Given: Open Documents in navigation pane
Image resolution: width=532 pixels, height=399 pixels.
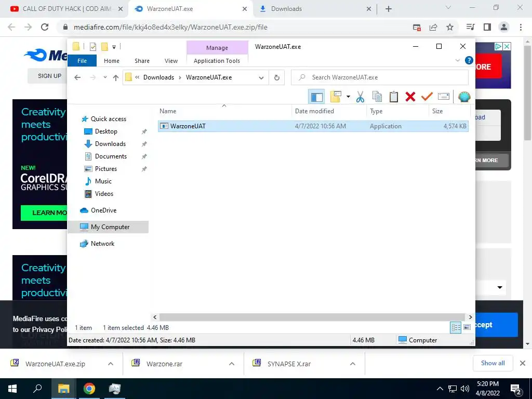Looking at the screenshot, I should [111, 156].
